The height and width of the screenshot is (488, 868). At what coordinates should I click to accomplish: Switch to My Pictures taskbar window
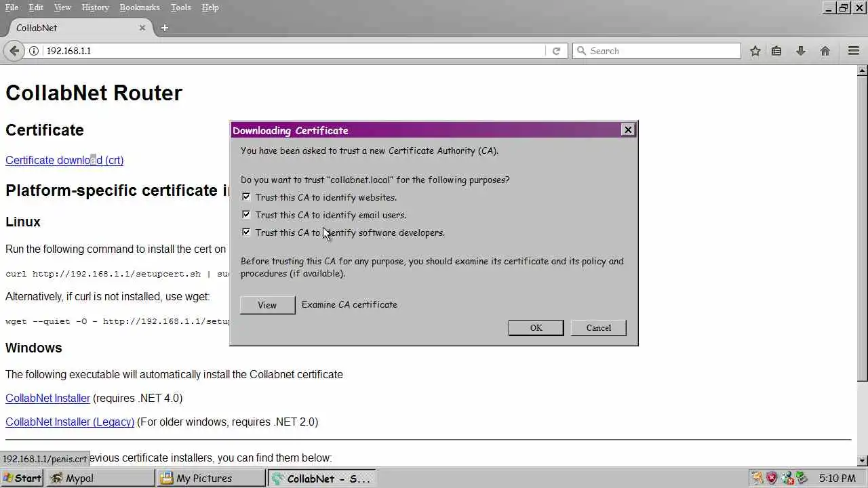[x=212, y=478]
